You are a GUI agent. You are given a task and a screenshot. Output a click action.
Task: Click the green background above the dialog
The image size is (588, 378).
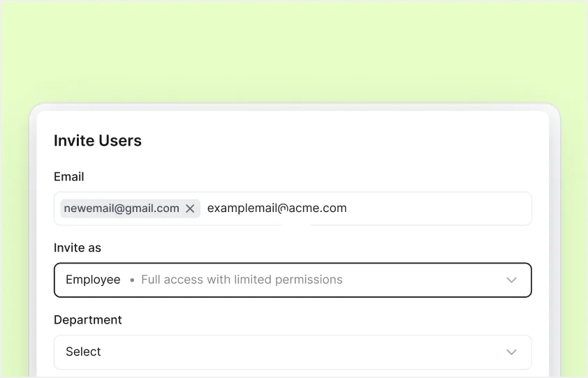point(293,49)
